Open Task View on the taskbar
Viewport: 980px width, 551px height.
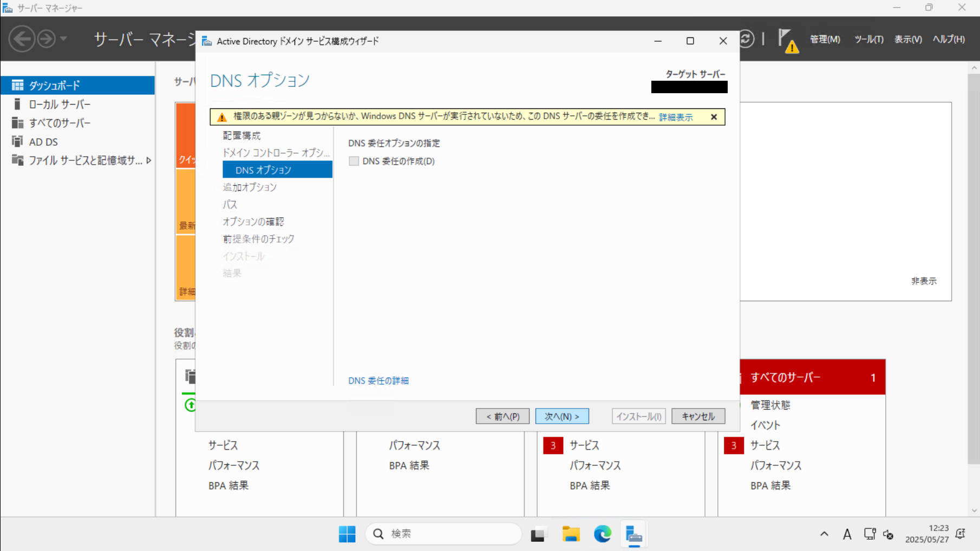click(538, 534)
